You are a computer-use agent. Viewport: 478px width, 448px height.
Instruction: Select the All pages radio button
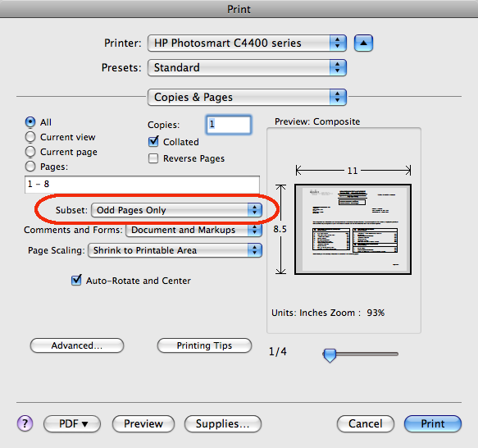coord(30,122)
